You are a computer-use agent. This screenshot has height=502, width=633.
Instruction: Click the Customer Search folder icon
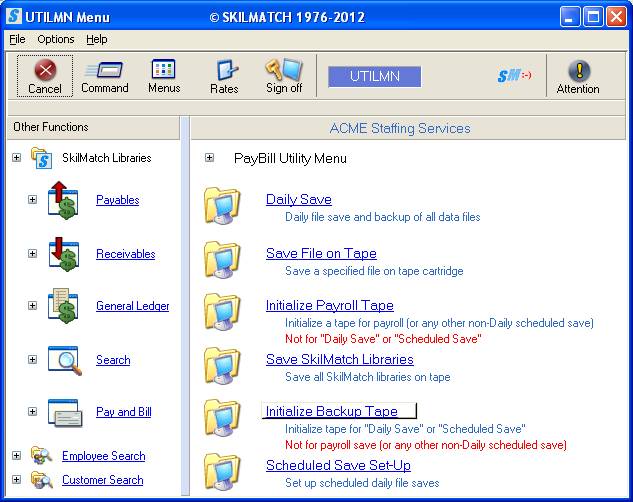coord(42,480)
